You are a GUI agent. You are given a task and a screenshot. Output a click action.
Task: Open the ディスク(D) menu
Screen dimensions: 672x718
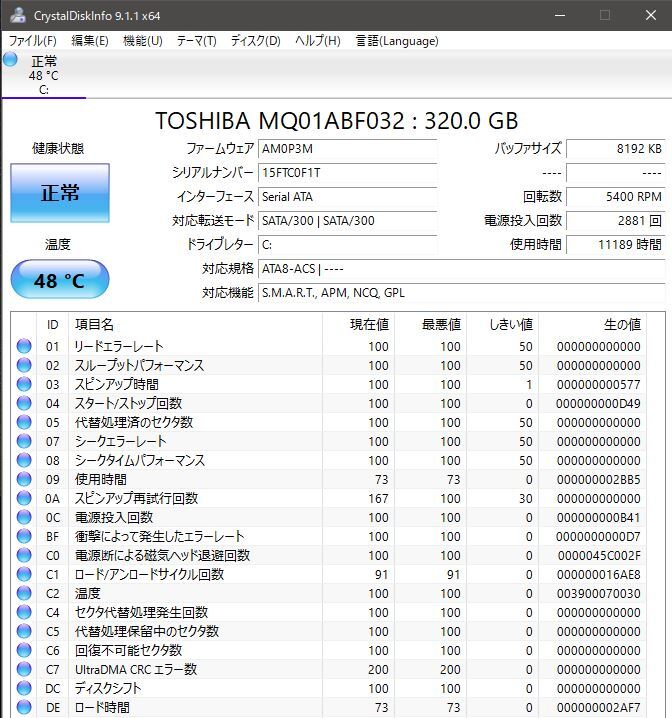255,41
